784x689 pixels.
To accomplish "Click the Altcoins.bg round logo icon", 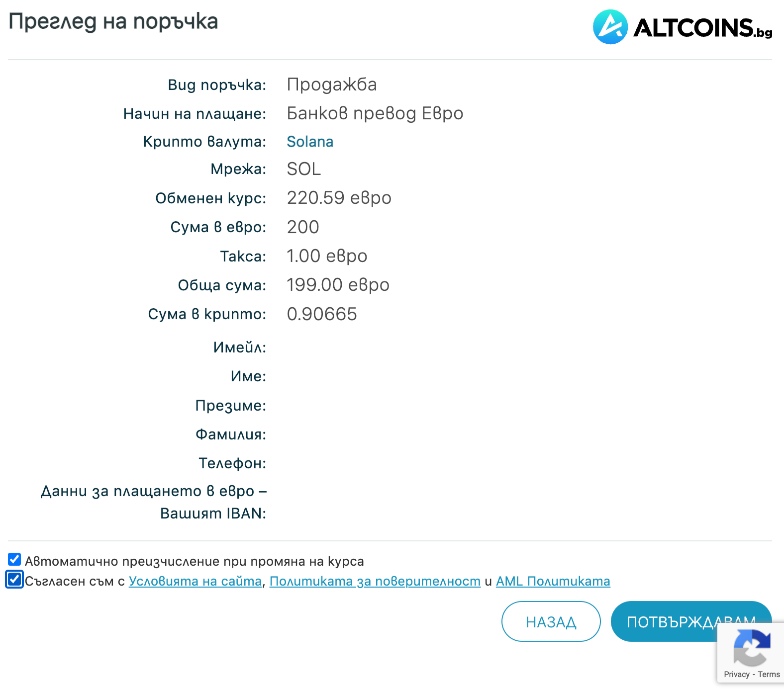I will [610, 27].
